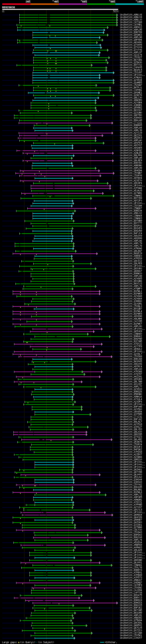Image resolution: width=146 pixels, height=644 pixels.
Task: Open hit UniRef100_A9NJI8
Action: pos(131,18)
